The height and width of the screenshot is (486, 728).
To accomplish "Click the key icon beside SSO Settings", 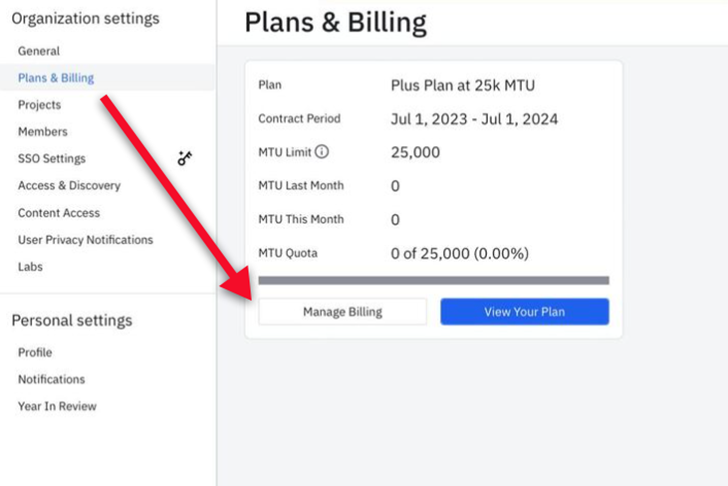I will 185,158.
